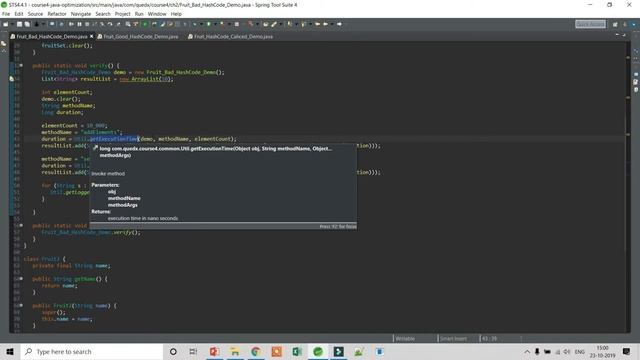Open the Action Center notification icon
640x360 pixels.
point(627,351)
